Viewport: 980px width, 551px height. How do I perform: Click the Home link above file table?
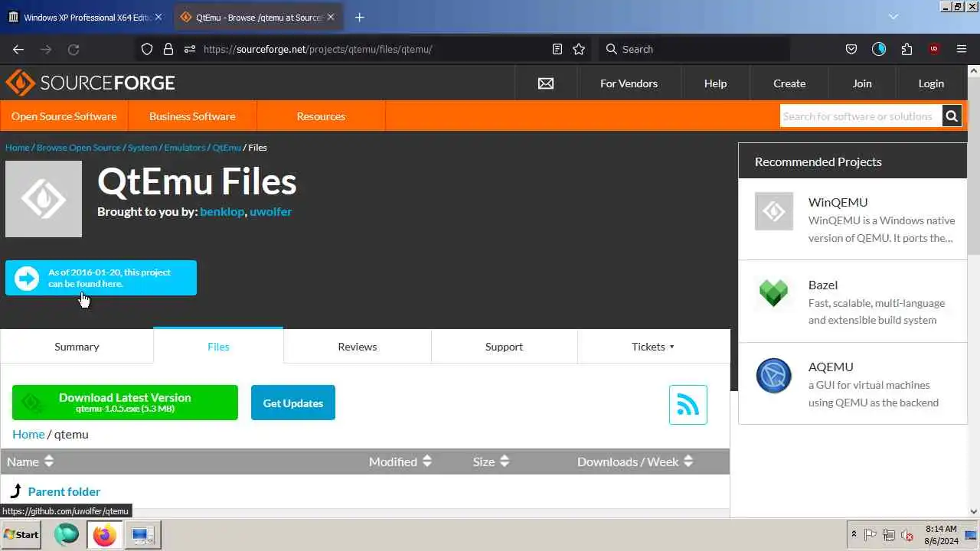(28, 434)
